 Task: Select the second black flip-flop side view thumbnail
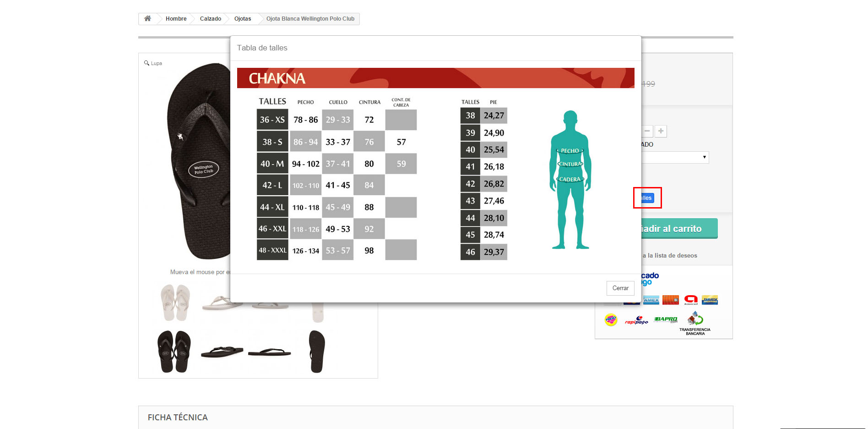pyautogui.click(x=270, y=352)
